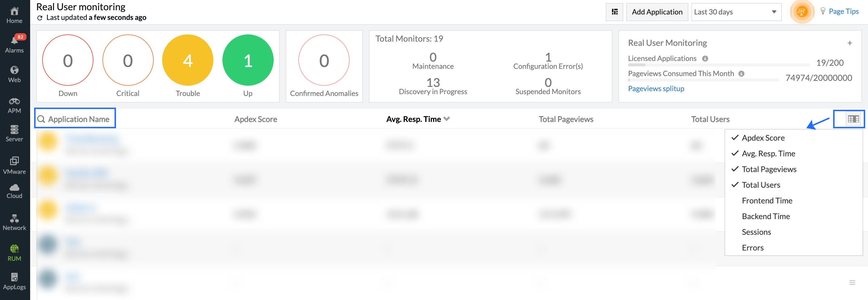Sort by Avg. Resp. Time arrow
The image size is (868, 300).
[447, 119]
